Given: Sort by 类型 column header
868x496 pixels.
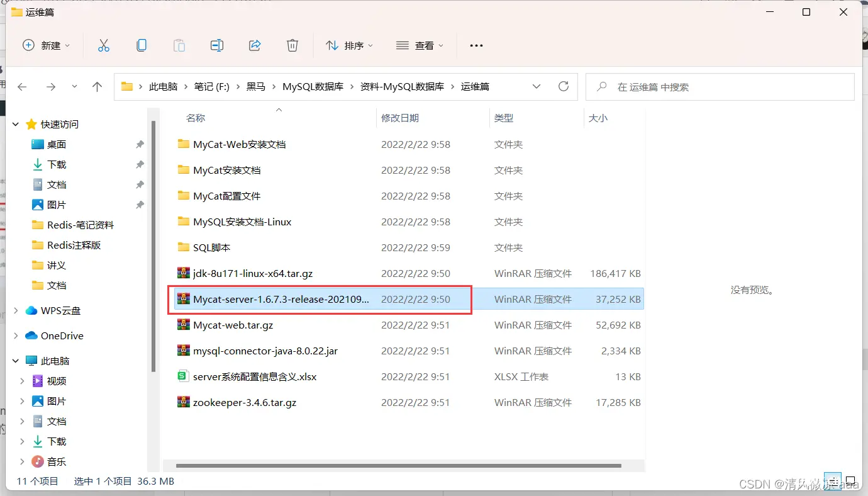Looking at the screenshot, I should (504, 118).
